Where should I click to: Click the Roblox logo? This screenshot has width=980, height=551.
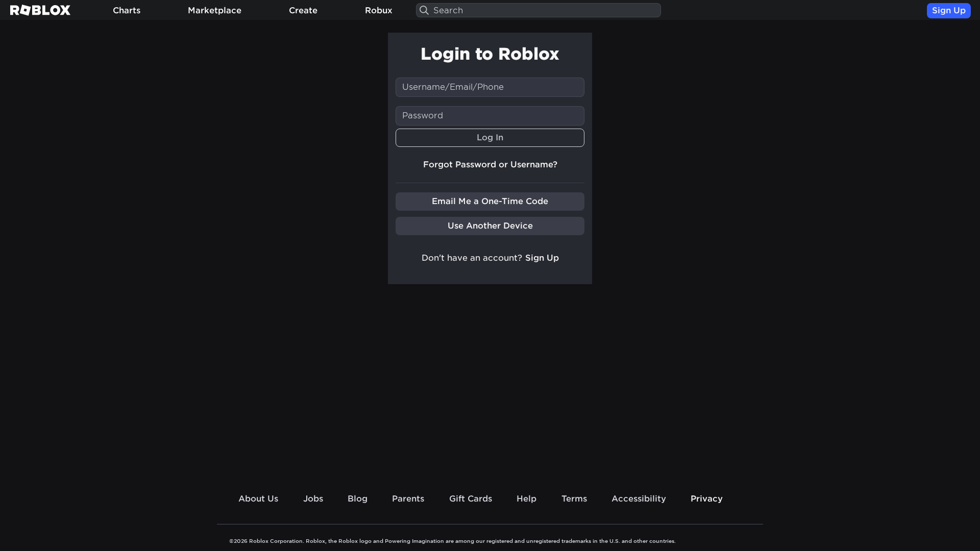40,10
